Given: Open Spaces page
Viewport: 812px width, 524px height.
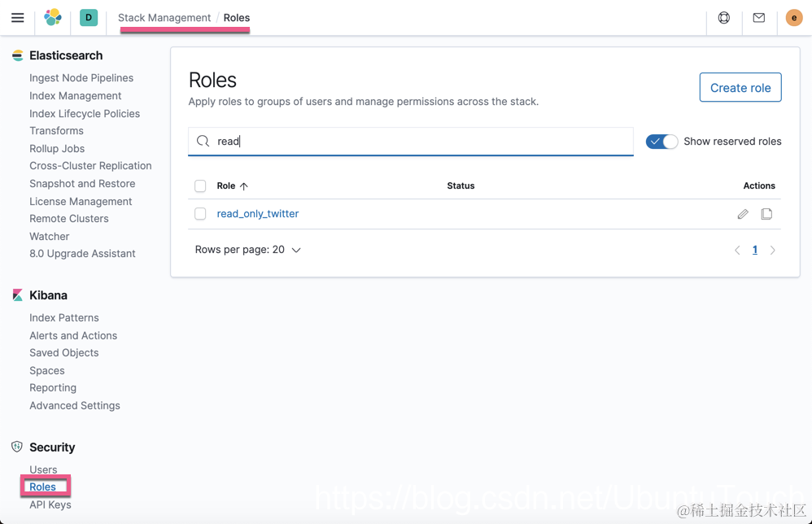Looking at the screenshot, I should coord(47,371).
